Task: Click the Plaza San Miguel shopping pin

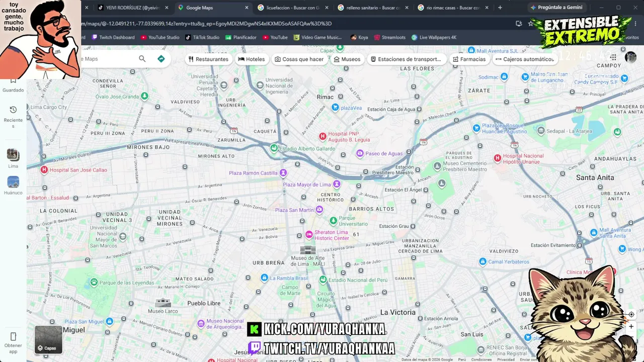Action: [x=110, y=321]
